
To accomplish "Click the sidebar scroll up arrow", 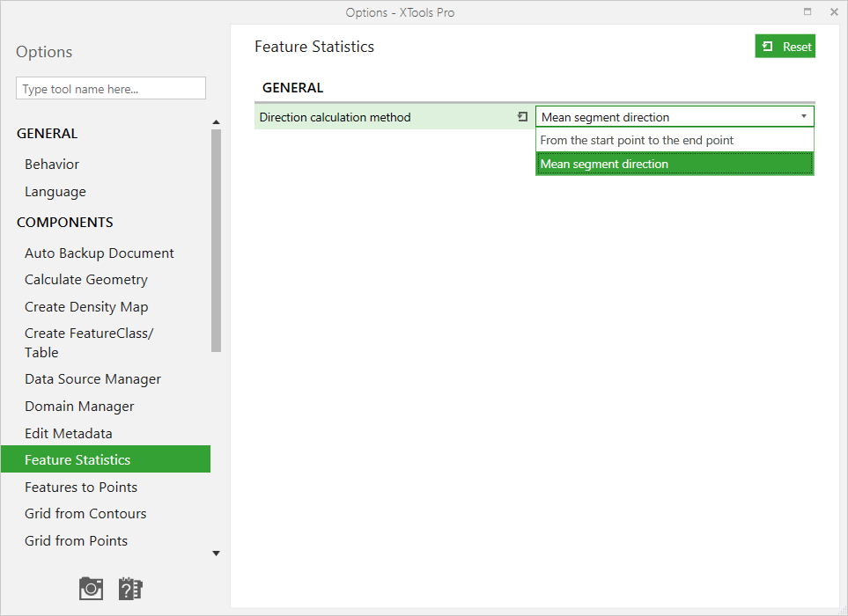I will point(217,122).
